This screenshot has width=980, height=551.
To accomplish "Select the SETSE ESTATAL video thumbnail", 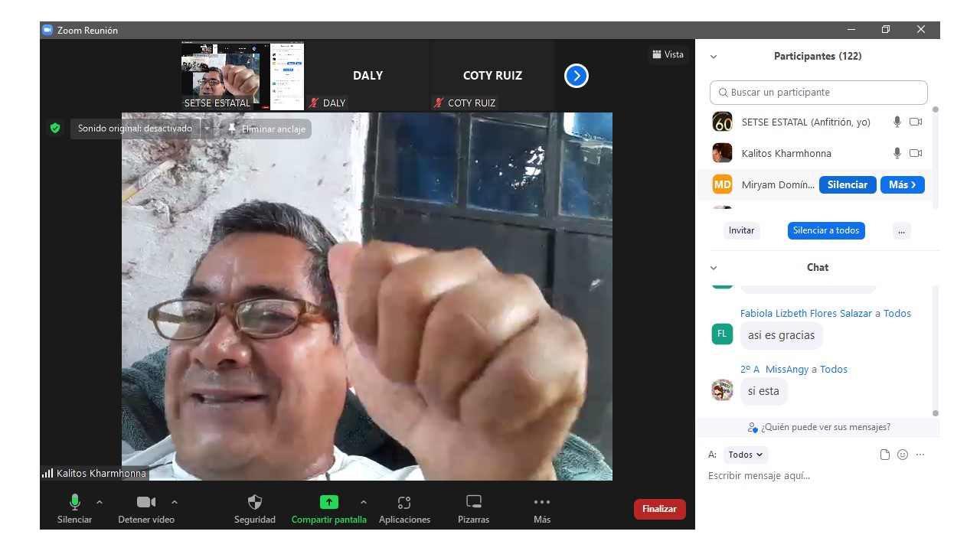I will [x=243, y=76].
